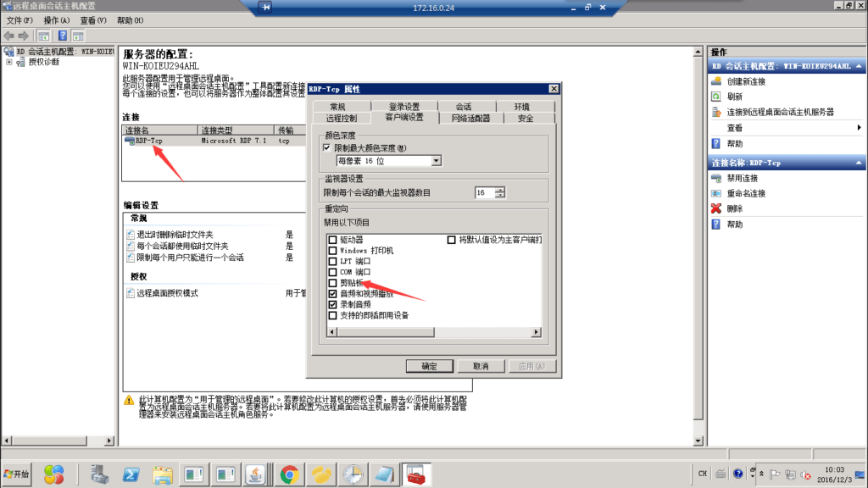Uncheck the 录制音频 (Audio recording) option
This screenshot has height=488, width=868.
pyautogui.click(x=333, y=305)
